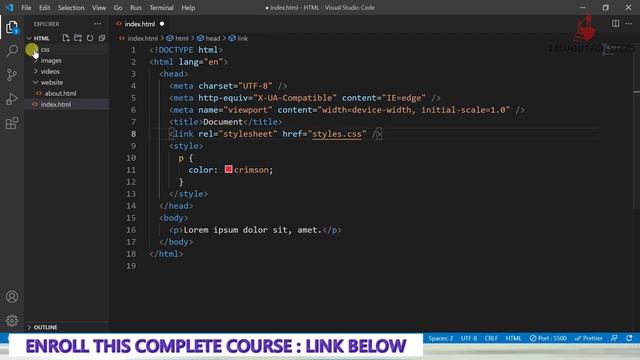
Task: Open the File menu
Action: coord(26,8)
